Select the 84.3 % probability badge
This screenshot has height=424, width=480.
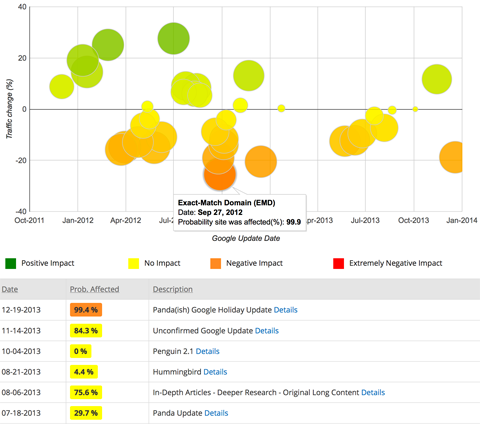coord(86,331)
